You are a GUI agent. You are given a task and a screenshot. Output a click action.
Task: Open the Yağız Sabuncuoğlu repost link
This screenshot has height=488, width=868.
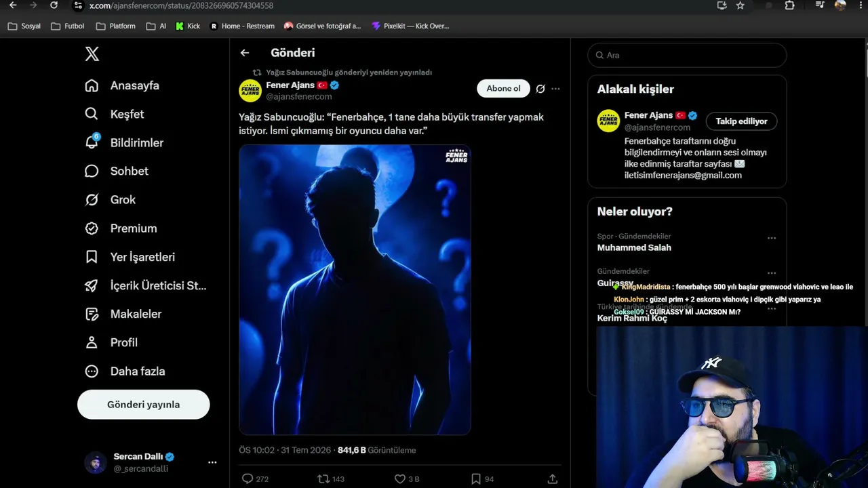pos(349,73)
